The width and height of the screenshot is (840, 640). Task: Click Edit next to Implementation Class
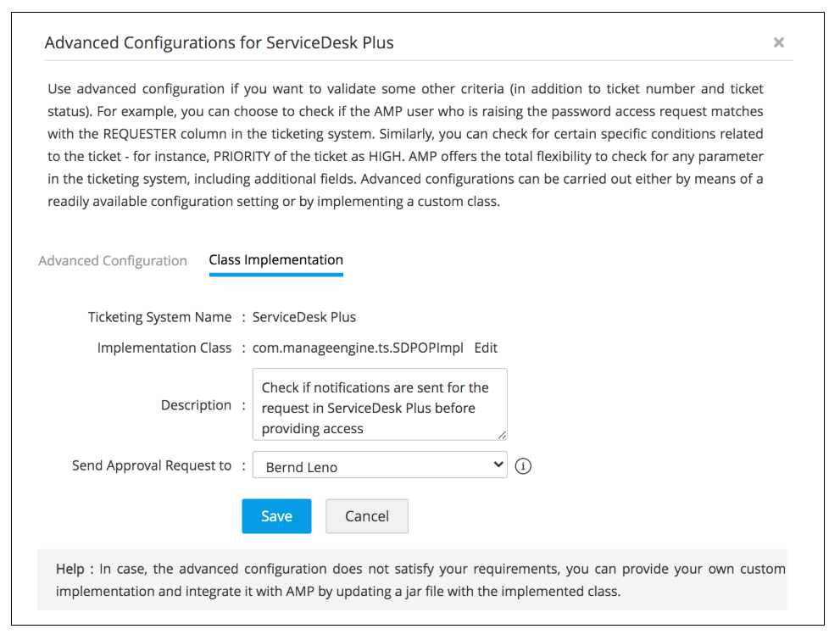(486, 348)
